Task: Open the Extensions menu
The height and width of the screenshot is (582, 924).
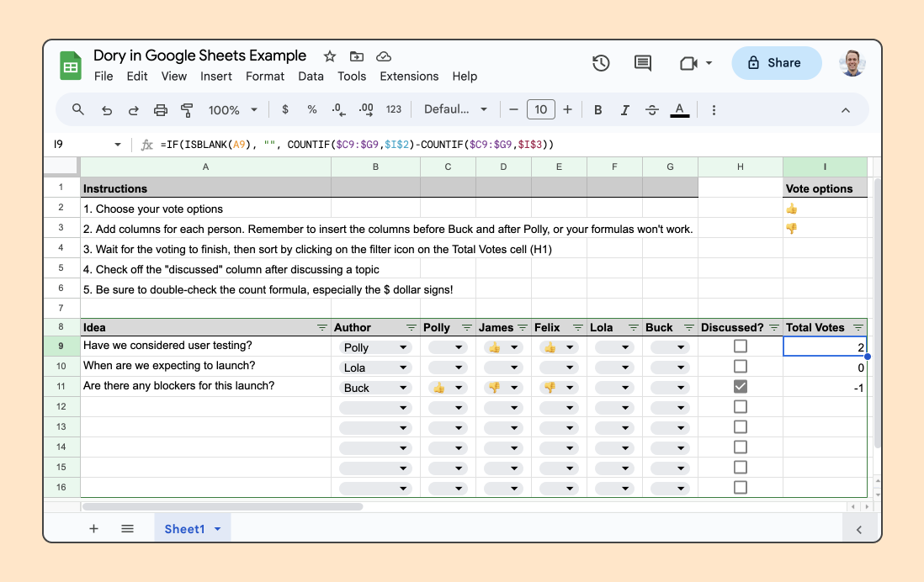Action: (x=409, y=76)
